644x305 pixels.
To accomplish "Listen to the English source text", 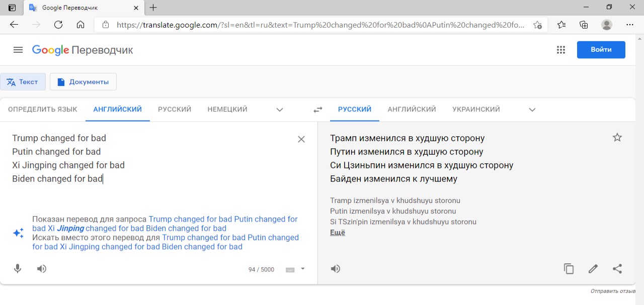I will click(42, 269).
